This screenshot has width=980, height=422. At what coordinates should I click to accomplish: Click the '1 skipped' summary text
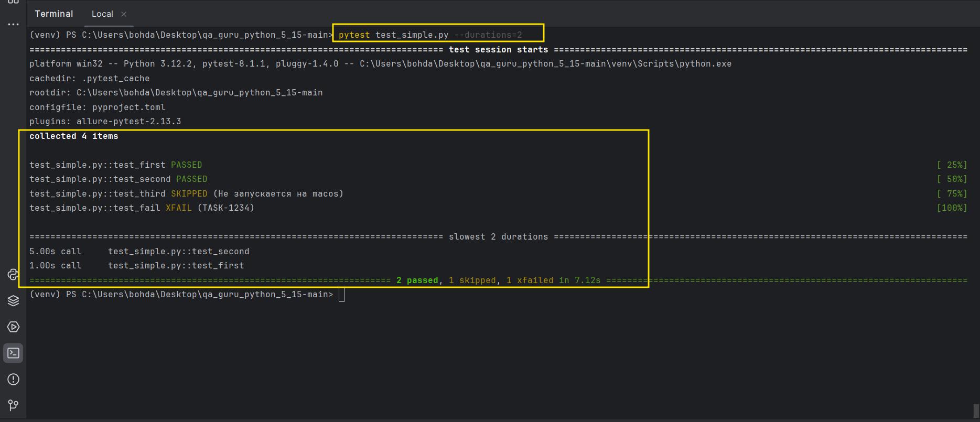(x=472, y=280)
